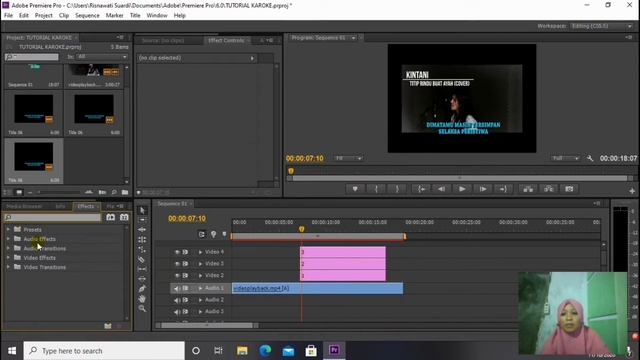Mute Audio 1 track speaker toggle
Viewport: 640px width, 360px height.
(177, 288)
